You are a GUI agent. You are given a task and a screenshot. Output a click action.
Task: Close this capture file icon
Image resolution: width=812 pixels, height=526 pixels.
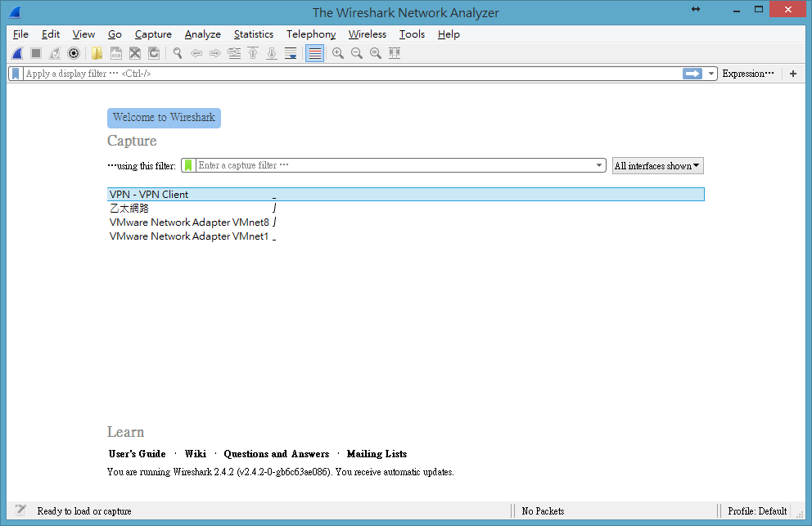134,53
